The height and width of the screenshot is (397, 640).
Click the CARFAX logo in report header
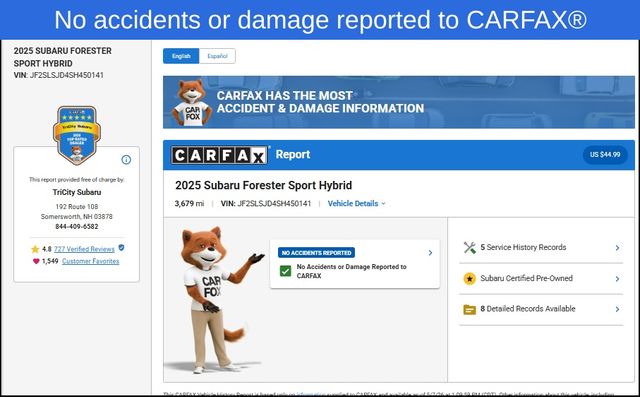220,155
